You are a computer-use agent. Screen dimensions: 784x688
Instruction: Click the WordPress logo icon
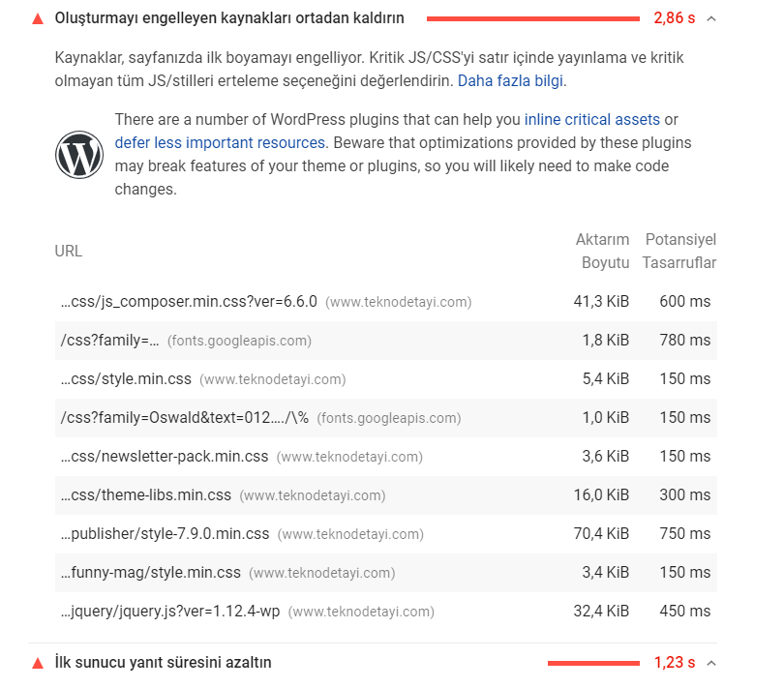(x=79, y=155)
